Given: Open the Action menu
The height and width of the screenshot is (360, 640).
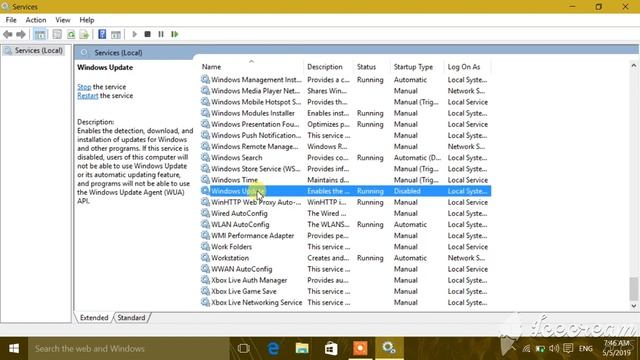Looking at the screenshot, I should coord(36,20).
